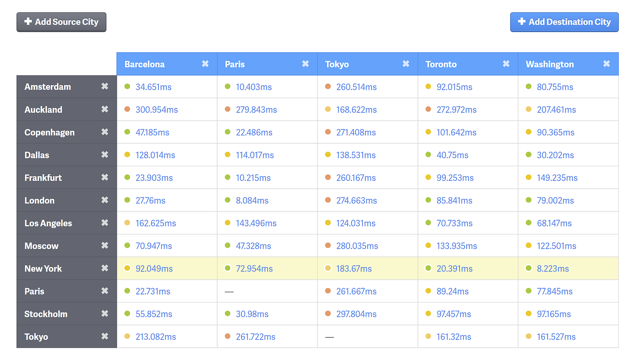Screen dimensions: 644x360
Task: Open the 8.084ms London to Paris ping
Action: click(252, 201)
